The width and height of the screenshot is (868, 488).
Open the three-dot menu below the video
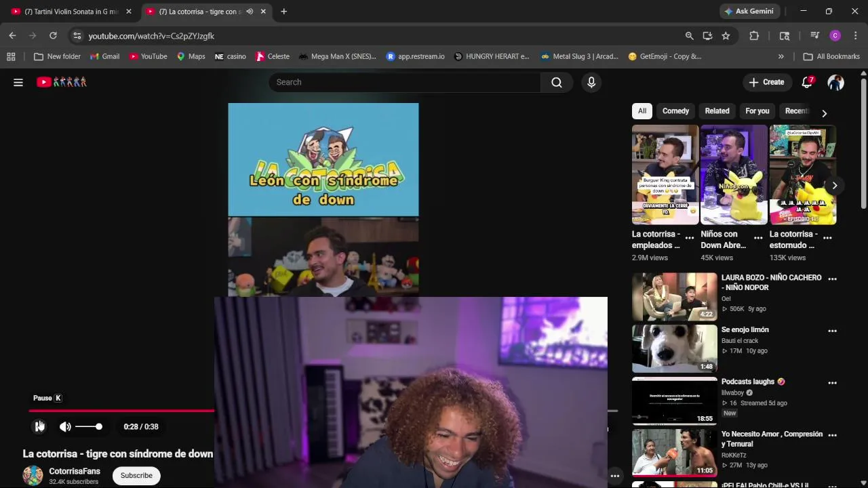(614, 476)
